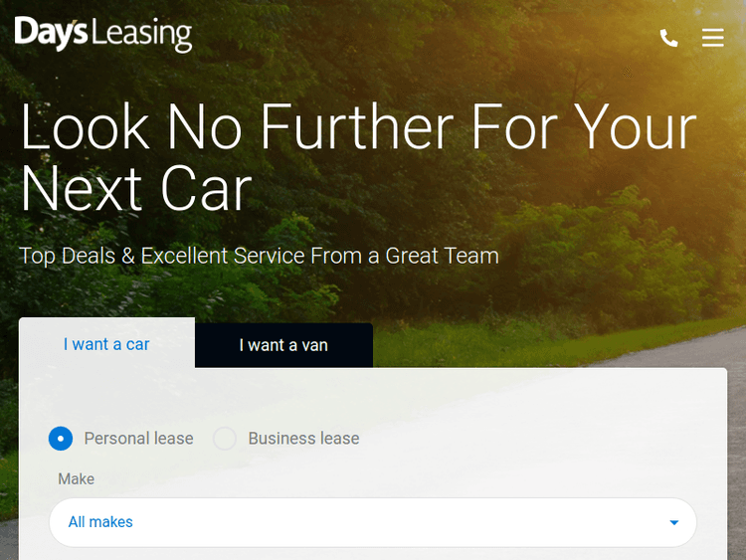Click the phone call icon

[x=668, y=38]
